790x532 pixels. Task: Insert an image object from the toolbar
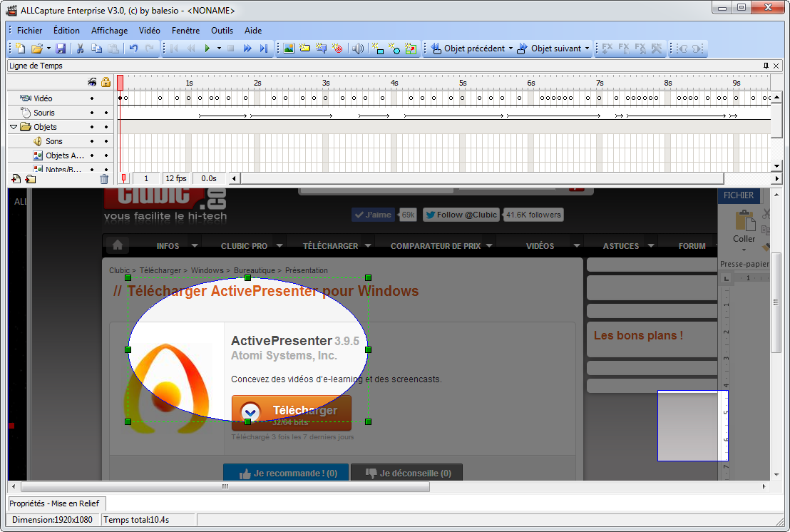(289, 48)
